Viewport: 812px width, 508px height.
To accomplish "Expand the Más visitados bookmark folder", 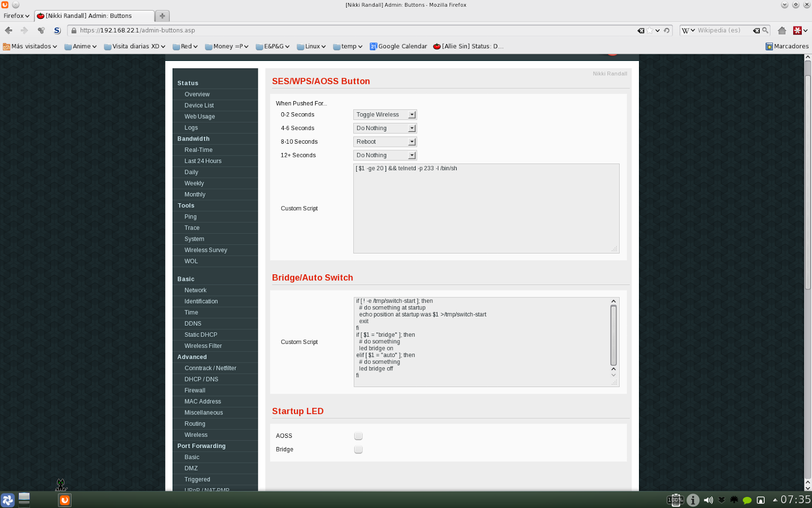I will click(x=30, y=46).
